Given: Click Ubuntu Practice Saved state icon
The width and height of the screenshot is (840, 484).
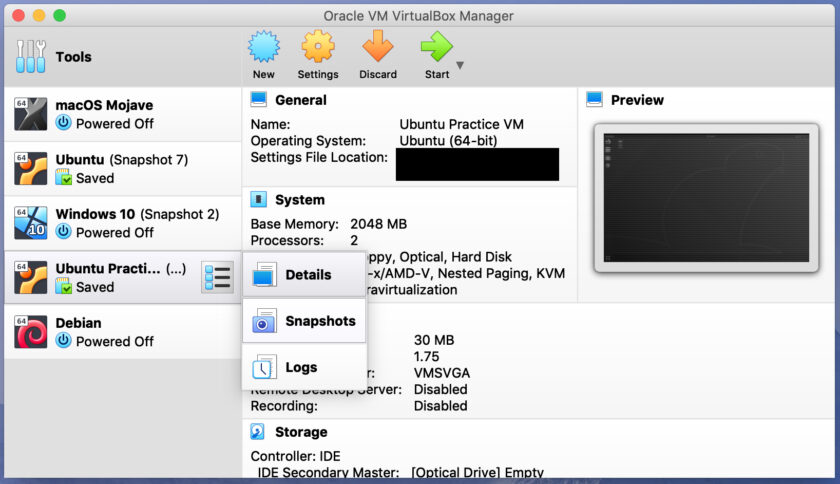Looking at the screenshot, I should (x=63, y=286).
